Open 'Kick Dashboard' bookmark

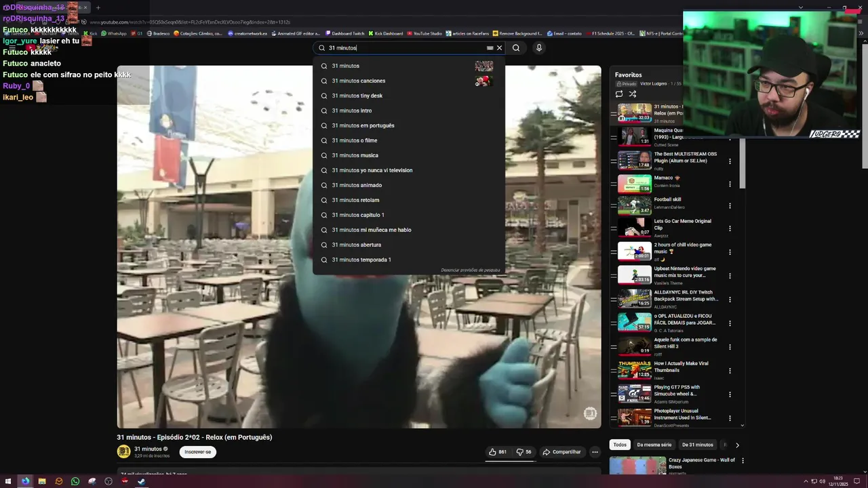(385, 33)
